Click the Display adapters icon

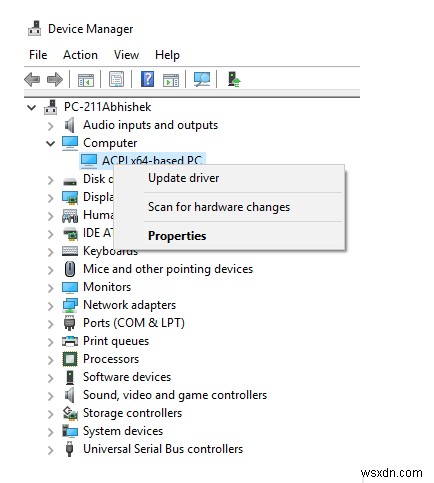tap(70, 197)
